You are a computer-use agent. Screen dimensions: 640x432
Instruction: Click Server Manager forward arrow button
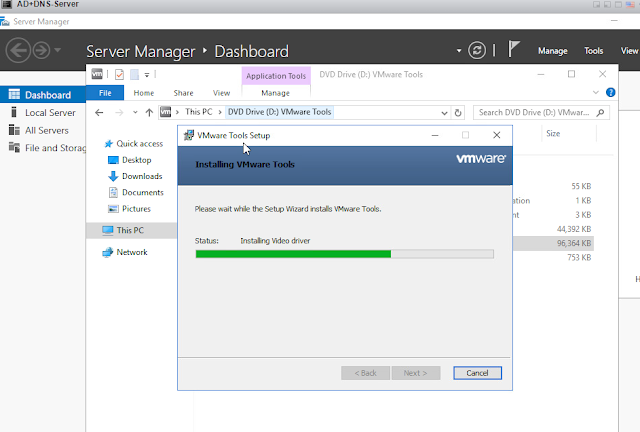[41, 50]
